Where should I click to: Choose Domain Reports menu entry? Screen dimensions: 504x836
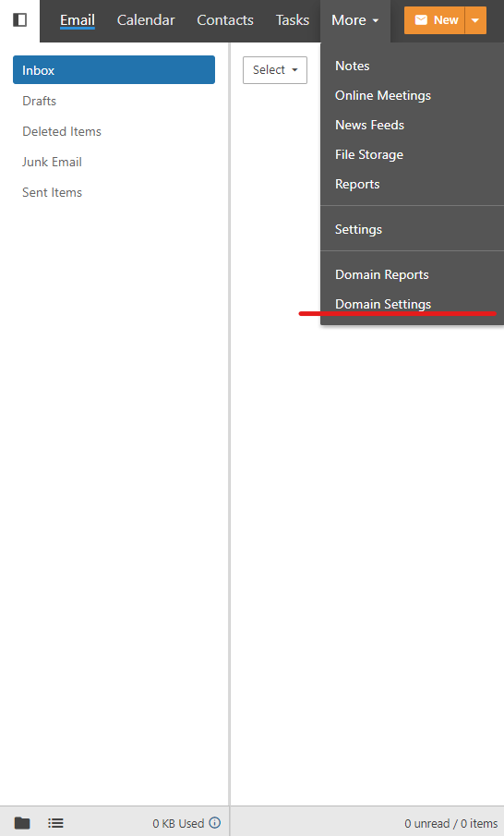[x=382, y=274]
